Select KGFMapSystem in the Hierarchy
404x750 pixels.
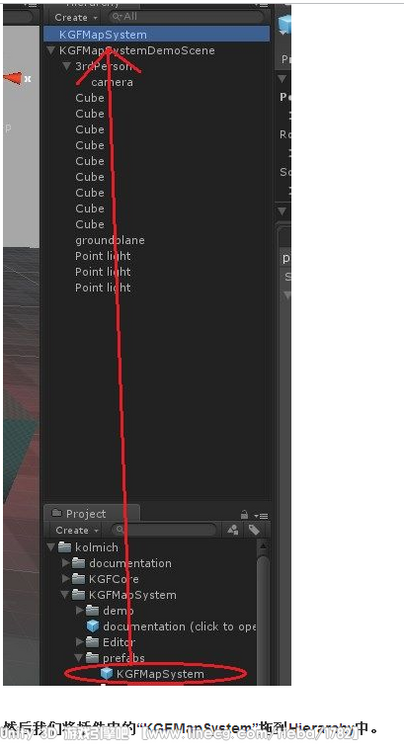pyautogui.click(x=156, y=34)
